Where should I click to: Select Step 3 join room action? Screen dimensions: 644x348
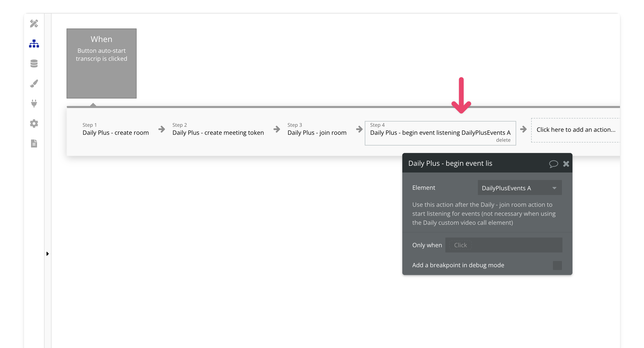[x=317, y=129]
